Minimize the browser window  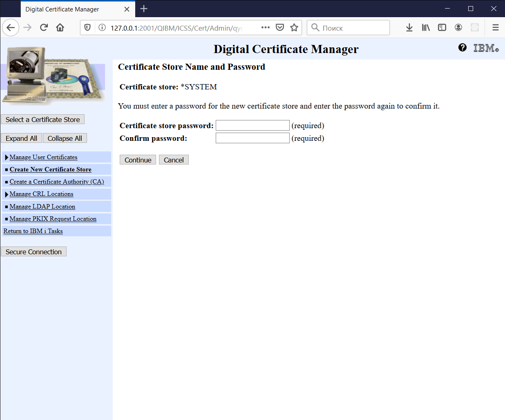click(447, 9)
